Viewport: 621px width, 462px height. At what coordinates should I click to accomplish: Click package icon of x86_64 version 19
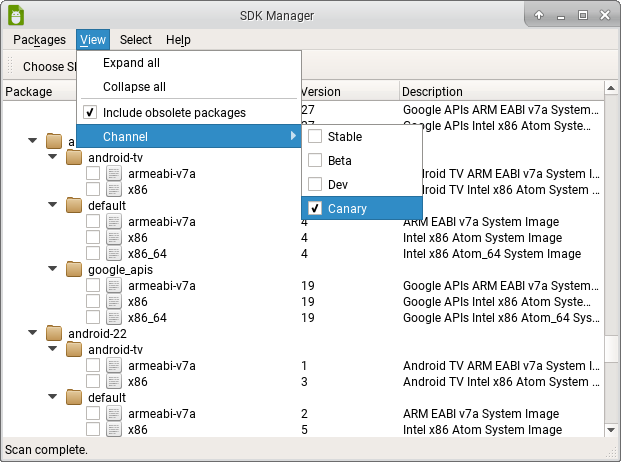(x=114, y=318)
